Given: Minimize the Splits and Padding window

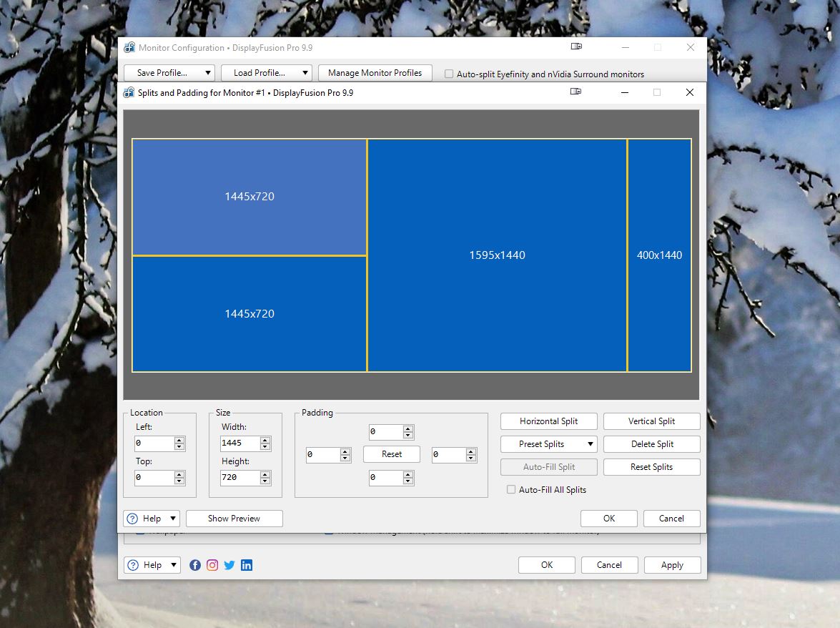Looking at the screenshot, I should [625, 92].
